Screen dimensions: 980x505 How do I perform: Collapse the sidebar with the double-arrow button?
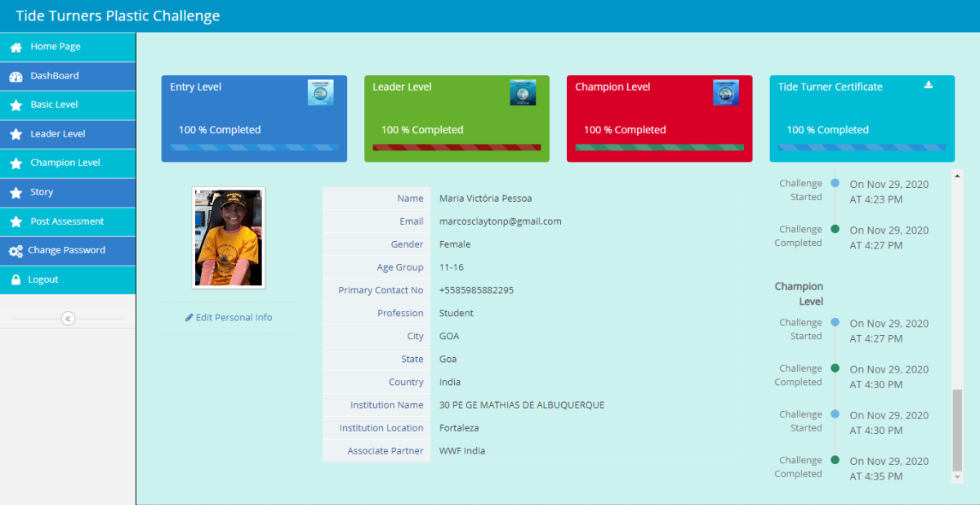(68, 319)
